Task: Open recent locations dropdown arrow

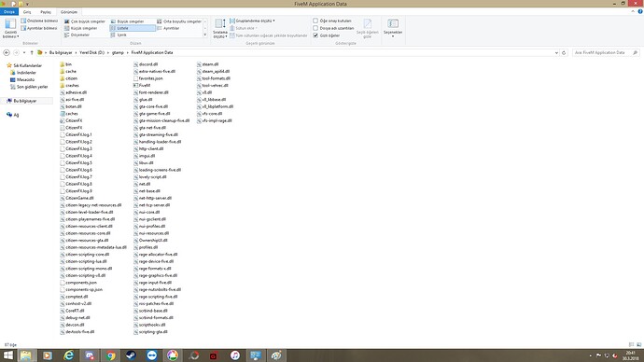Action: (x=24, y=53)
